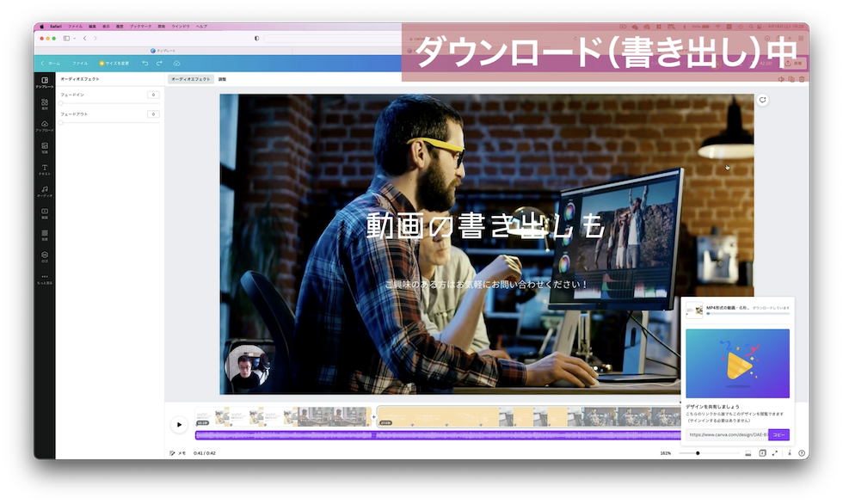Click the コピー button for share link
Screen dimensions: 843x504
(x=778, y=435)
